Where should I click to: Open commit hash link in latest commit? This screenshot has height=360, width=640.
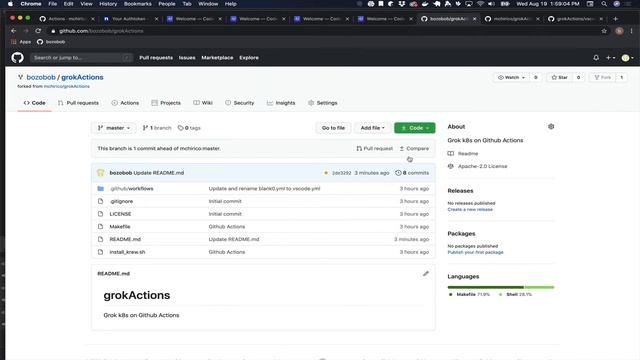[341, 173]
